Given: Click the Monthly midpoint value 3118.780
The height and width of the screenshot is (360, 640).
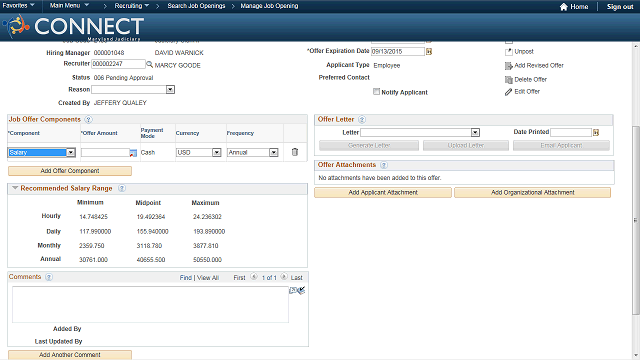Looking at the screenshot, I should click(x=149, y=246).
